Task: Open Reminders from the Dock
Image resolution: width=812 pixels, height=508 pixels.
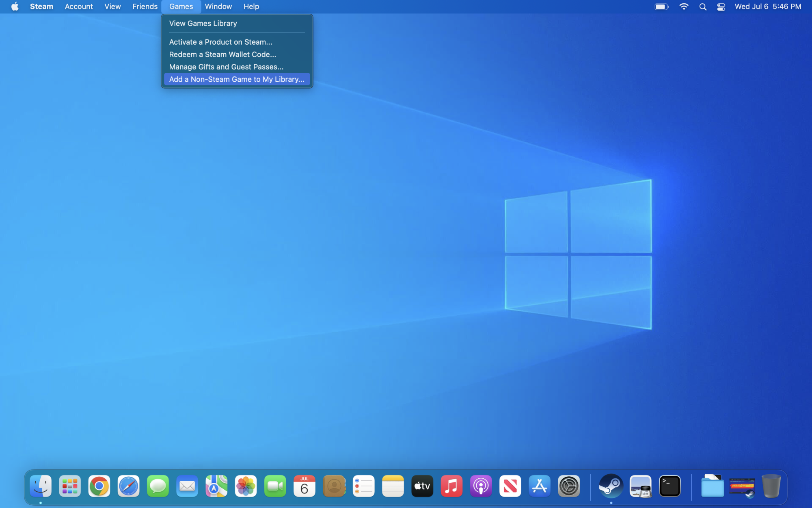Action: [x=363, y=486]
